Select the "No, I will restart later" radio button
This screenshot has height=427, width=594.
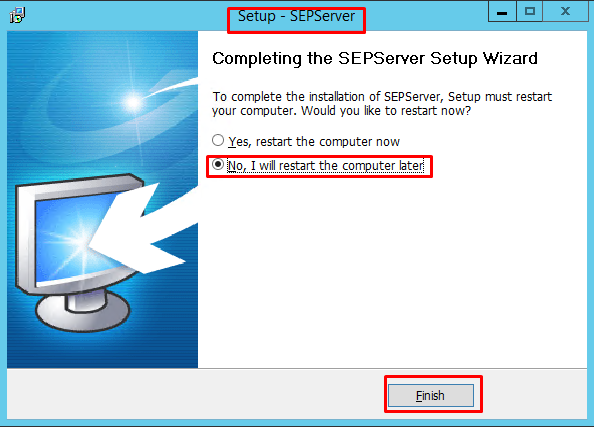coord(218,164)
